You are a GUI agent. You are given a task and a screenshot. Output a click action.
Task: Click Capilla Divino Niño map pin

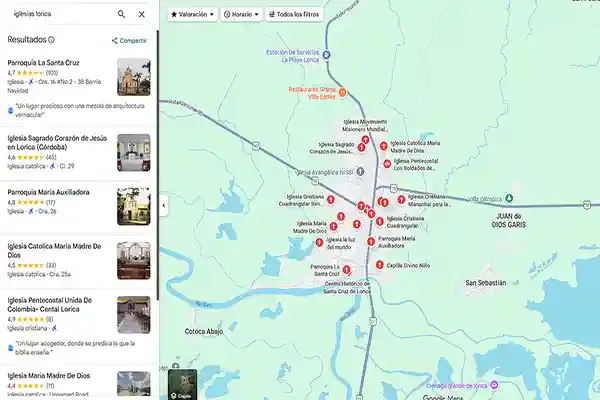(x=379, y=264)
